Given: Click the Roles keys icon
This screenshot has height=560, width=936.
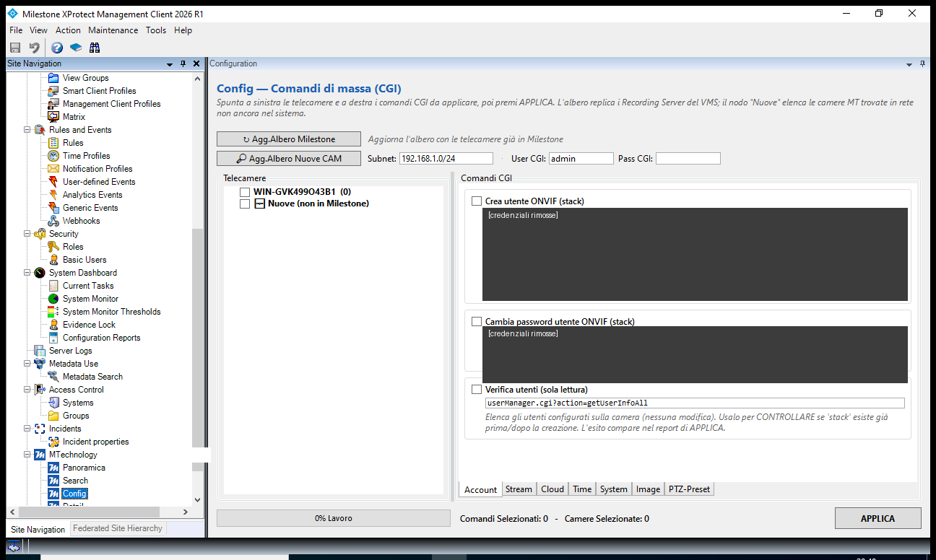Looking at the screenshot, I should tap(53, 247).
